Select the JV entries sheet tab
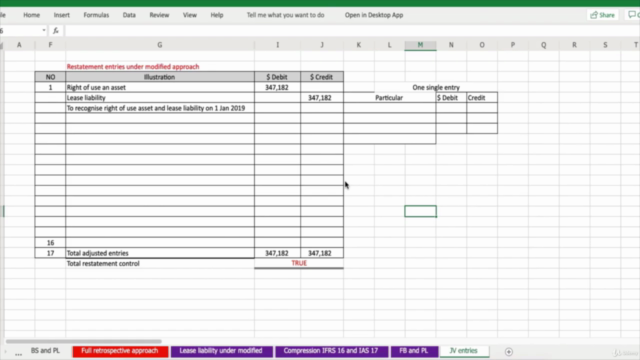Image resolution: width=640 pixels, height=360 pixels. (x=463, y=351)
